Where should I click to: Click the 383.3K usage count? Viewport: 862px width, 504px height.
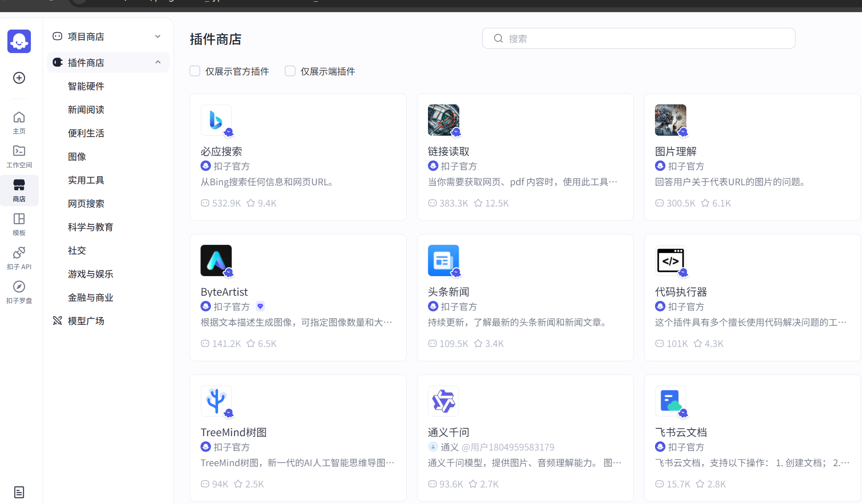tap(454, 203)
